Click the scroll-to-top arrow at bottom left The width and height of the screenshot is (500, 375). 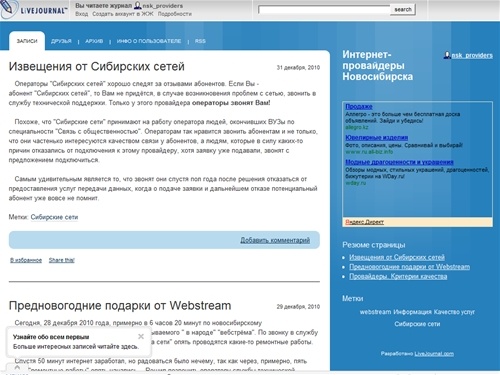17,368
